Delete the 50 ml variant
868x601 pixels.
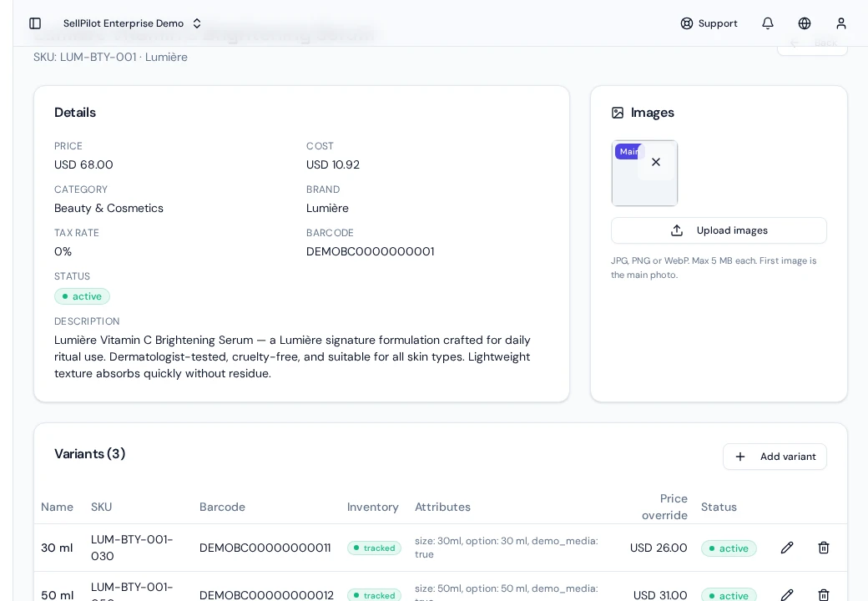[x=824, y=595]
